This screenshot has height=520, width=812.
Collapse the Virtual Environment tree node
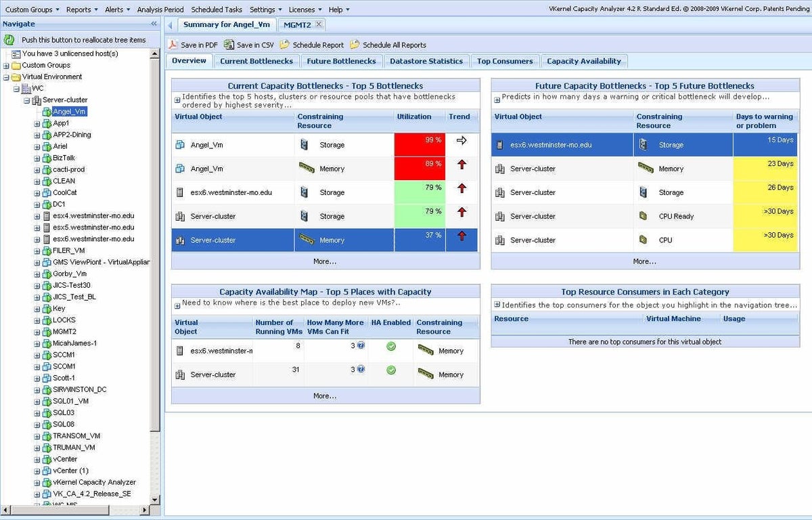6,77
